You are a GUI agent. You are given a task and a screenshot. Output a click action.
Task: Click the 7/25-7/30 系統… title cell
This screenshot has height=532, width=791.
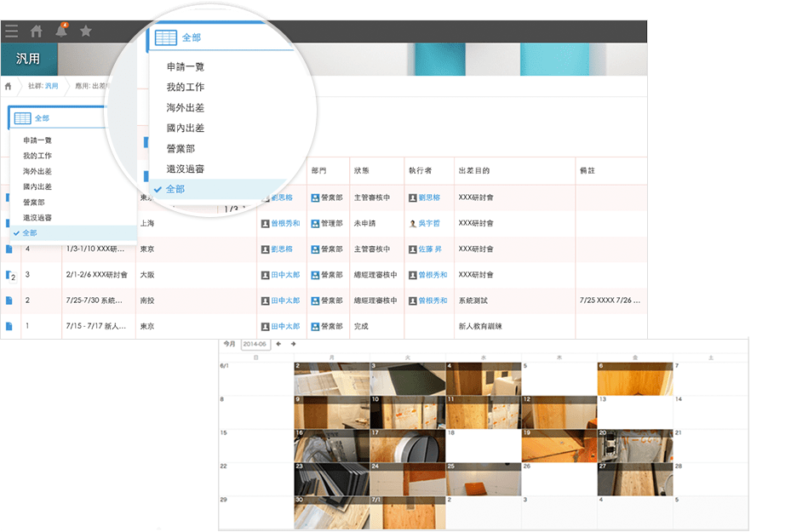point(95,300)
